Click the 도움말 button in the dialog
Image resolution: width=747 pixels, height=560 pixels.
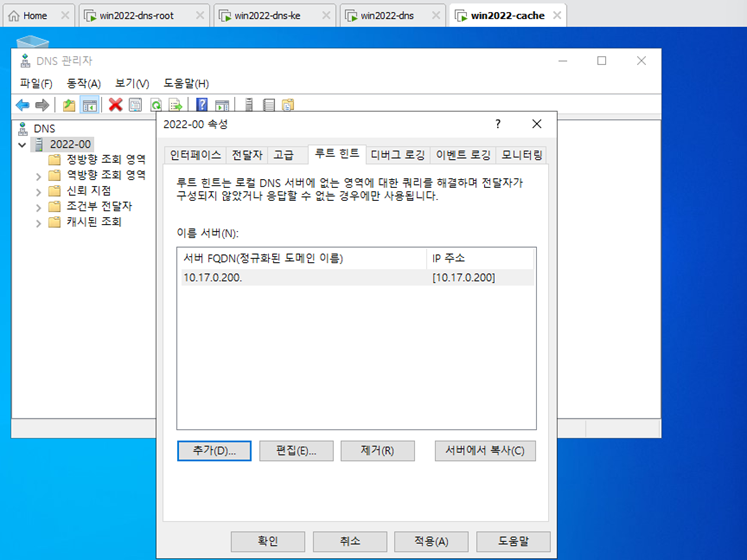tap(513, 541)
